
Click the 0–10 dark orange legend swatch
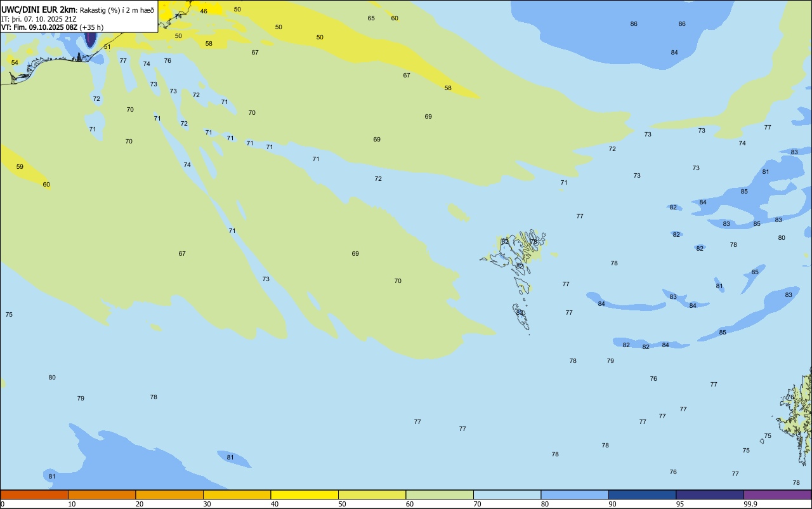[34, 494]
